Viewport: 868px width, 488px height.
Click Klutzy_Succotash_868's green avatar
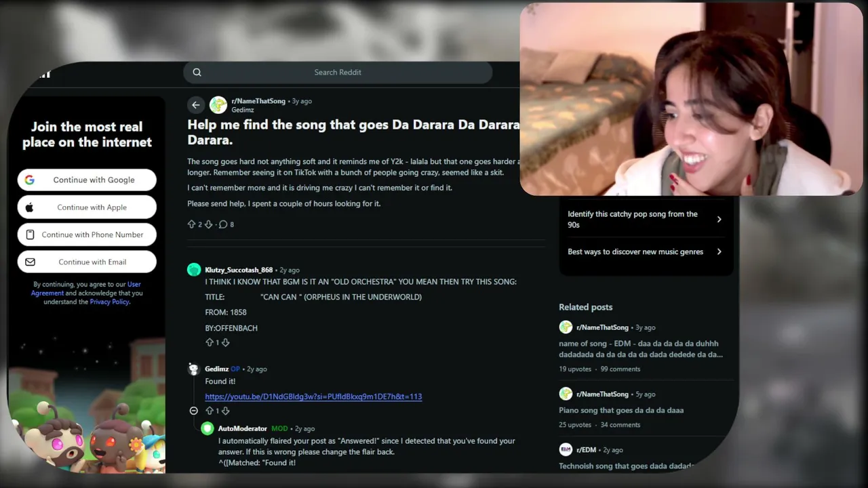(194, 270)
